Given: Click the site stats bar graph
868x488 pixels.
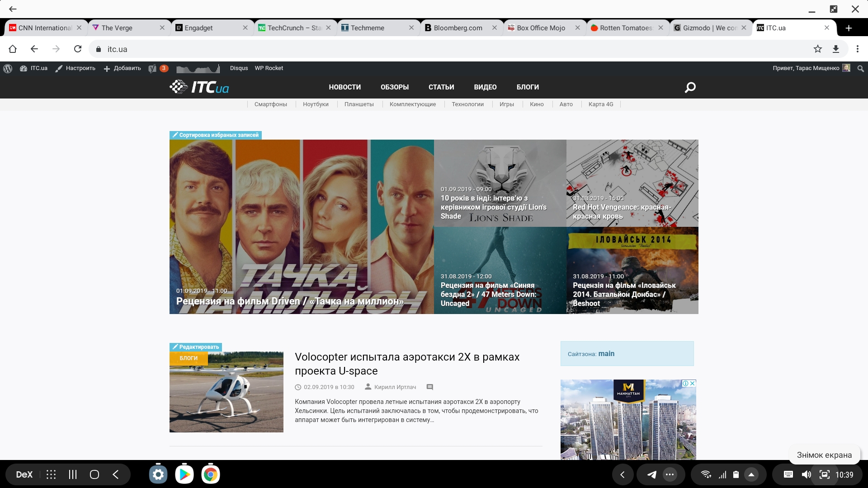Looking at the screenshot, I should coord(198,69).
